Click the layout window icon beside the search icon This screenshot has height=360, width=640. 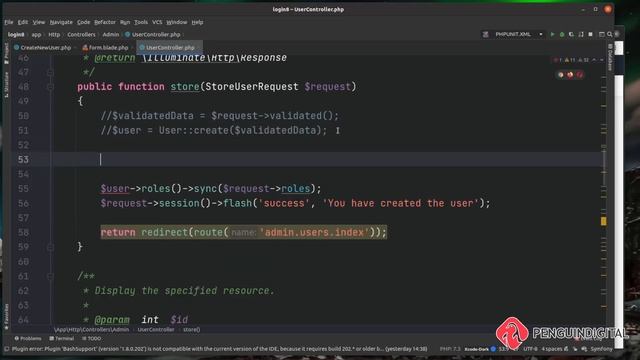(601, 35)
